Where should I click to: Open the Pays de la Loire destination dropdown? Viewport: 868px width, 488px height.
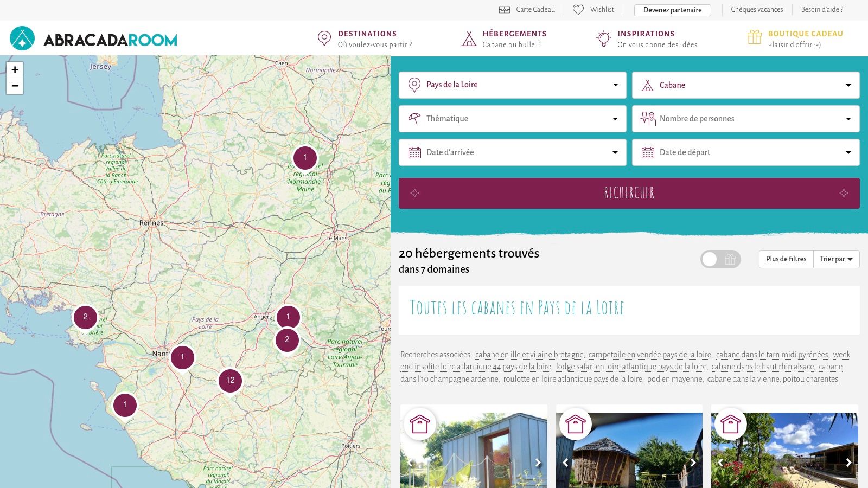tap(513, 85)
